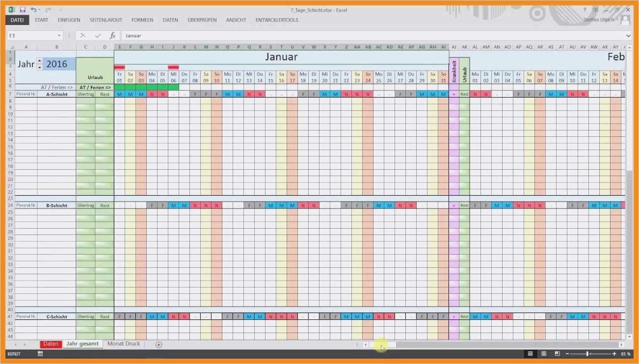Select row header 24
The width and height of the screenshot is (639, 364).
(x=10, y=206)
